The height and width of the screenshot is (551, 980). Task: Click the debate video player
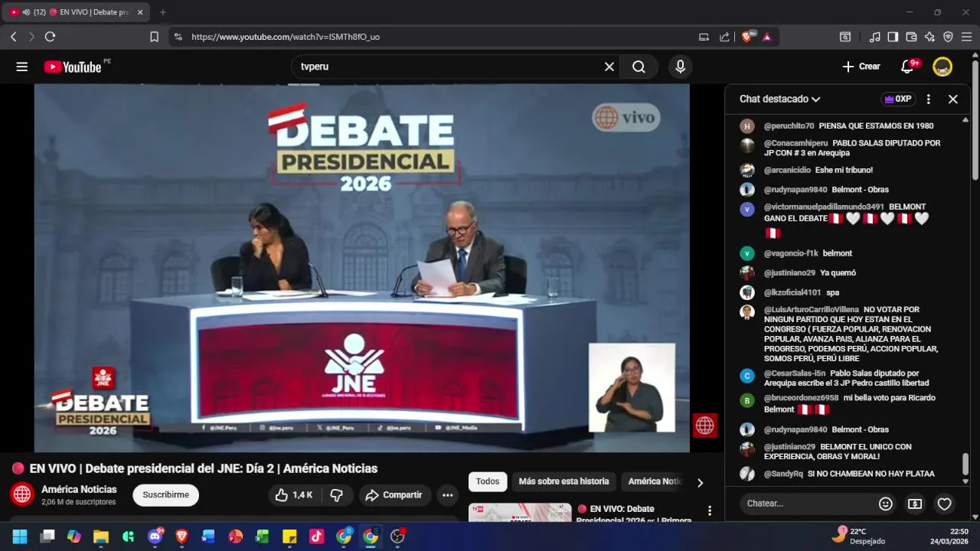361,268
